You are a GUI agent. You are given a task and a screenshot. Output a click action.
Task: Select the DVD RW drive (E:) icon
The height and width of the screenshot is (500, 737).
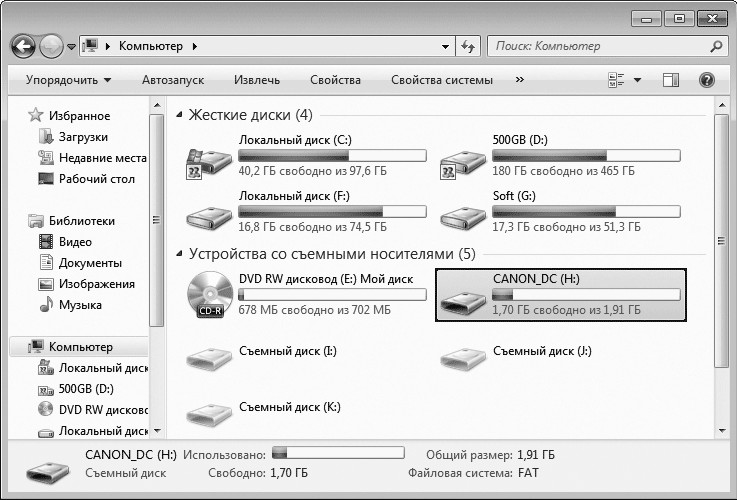coord(209,295)
